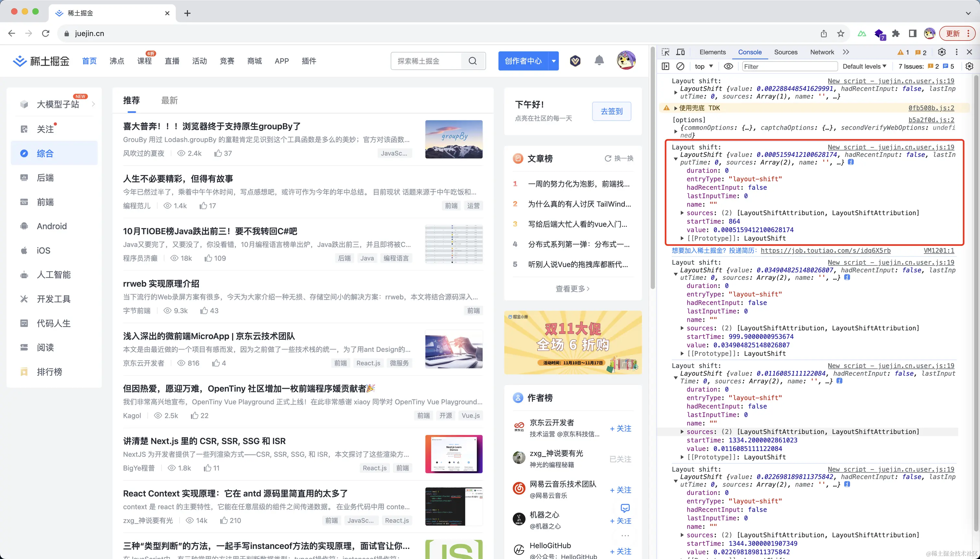Open the VIP badge icon next to 创作者中心
The image size is (980, 559).
tap(575, 61)
